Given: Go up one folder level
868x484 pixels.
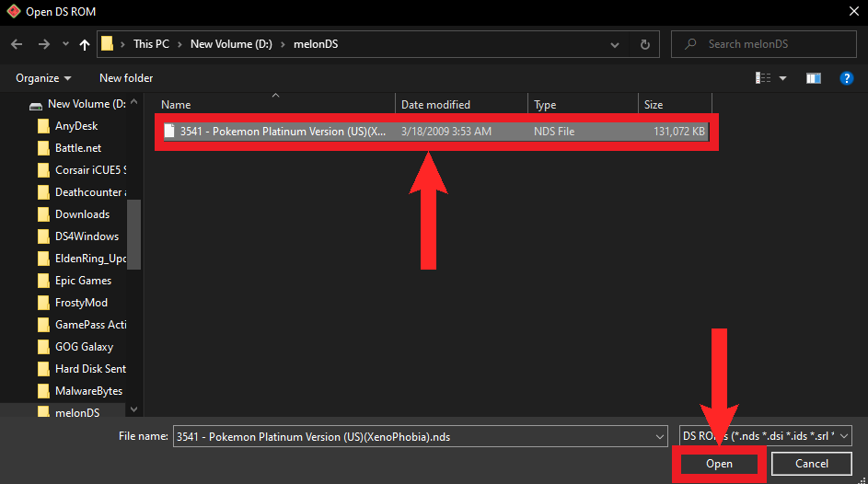Looking at the screenshot, I should pos(84,44).
